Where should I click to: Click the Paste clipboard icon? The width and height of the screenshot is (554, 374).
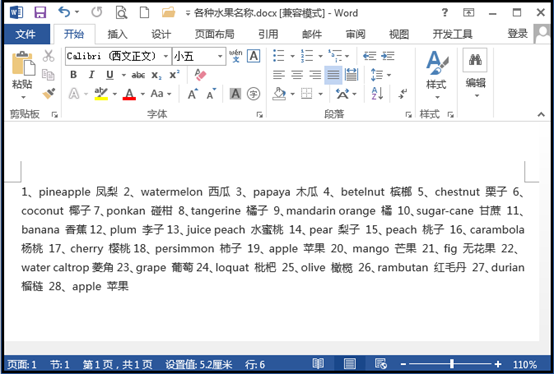23,64
